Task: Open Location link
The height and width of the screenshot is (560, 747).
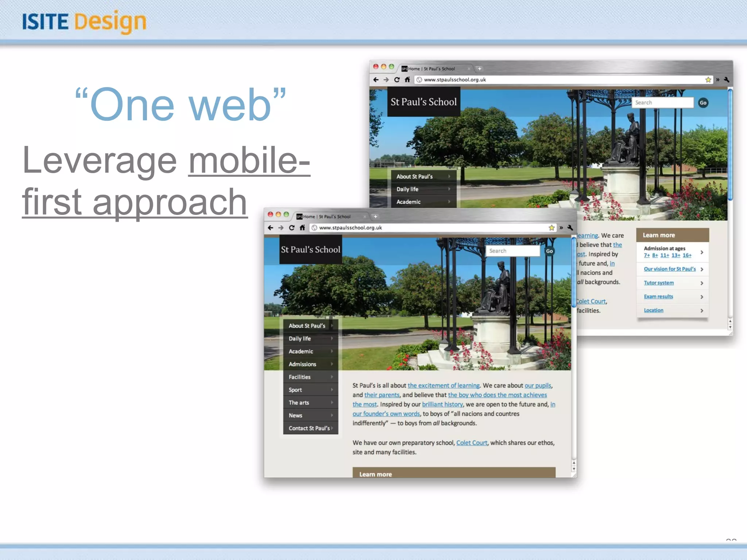Action: (x=654, y=310)
